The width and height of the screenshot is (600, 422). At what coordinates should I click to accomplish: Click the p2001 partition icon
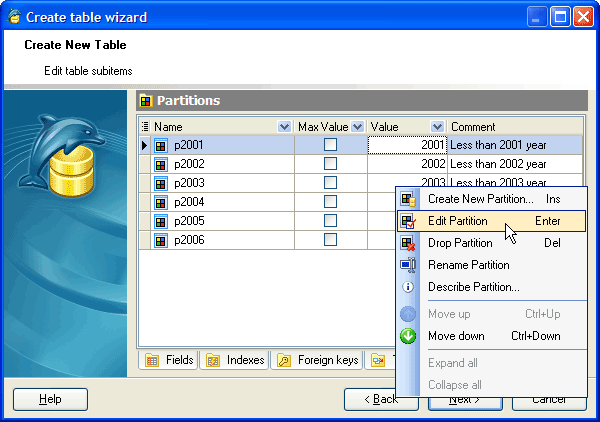click(x=161, y=146)
